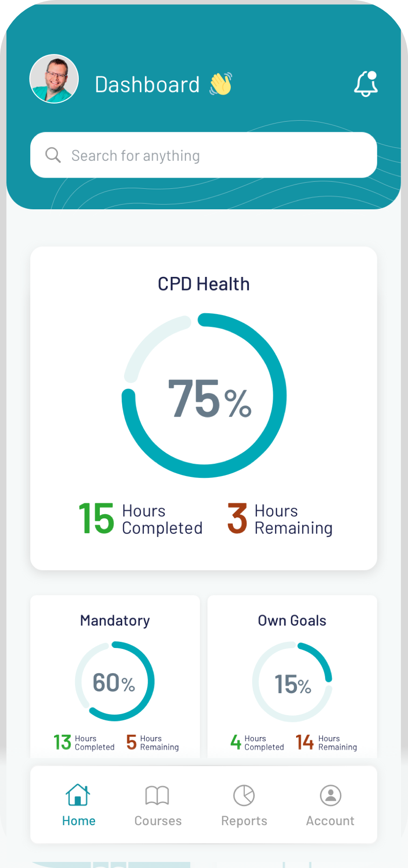Focus the Search for anything field
Image resolution: width=408 pixels, height=868 pixels.
coord(210,155)
